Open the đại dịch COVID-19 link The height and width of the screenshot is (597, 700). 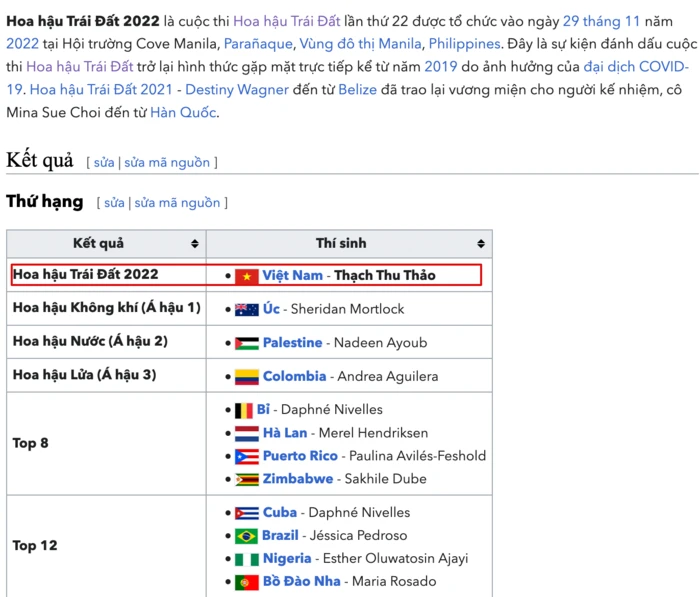point(636,67)
